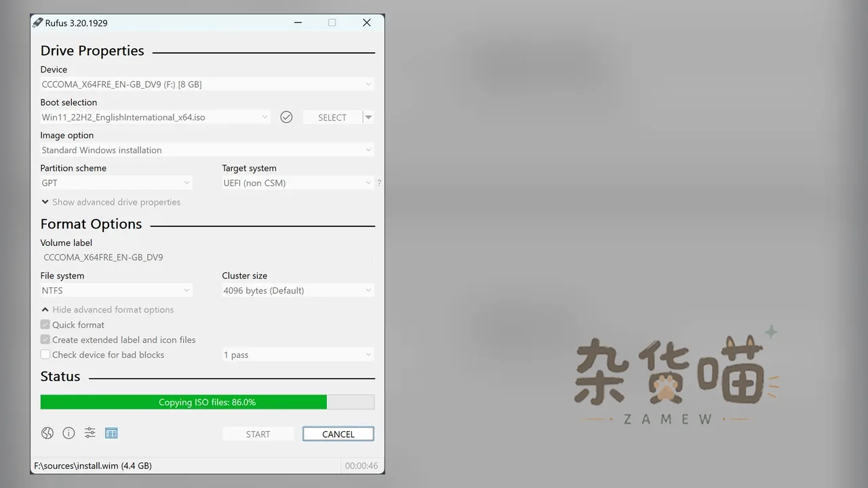Click the elapsed time 00:00:46
868x488 pixels.
pyautogui.click(x=361, y=466)
